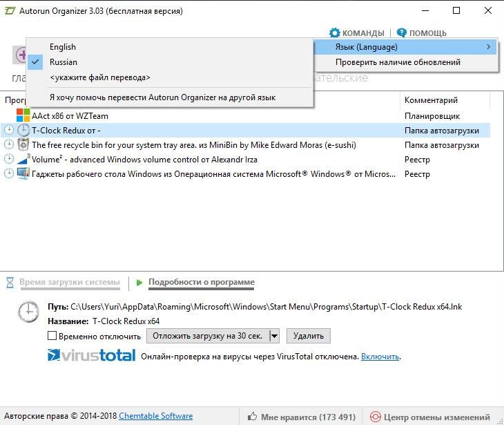Screen dimensions: 504x425
Task: Open dropdown arrow beside Отложить загрузку
Action: click(x=274, y=336)
